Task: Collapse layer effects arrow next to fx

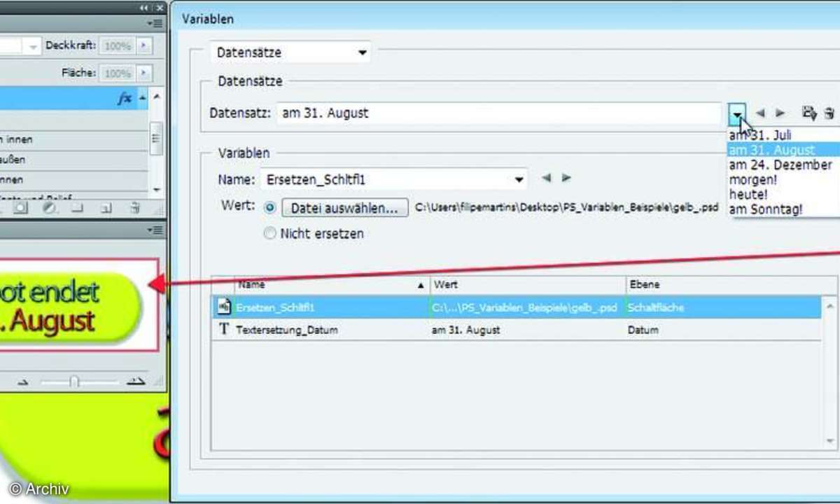Action: tap(143, 99)
